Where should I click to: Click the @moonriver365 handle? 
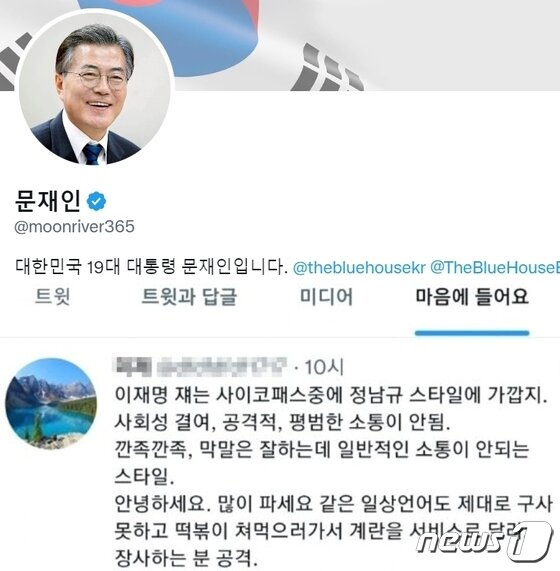(x=74, y=227)
